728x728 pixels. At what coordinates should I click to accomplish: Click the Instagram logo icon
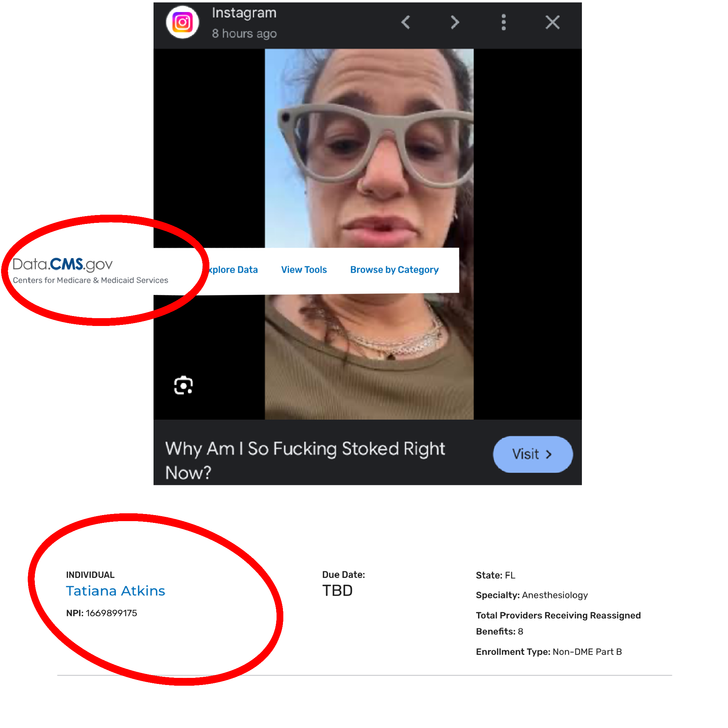(183, 22)
